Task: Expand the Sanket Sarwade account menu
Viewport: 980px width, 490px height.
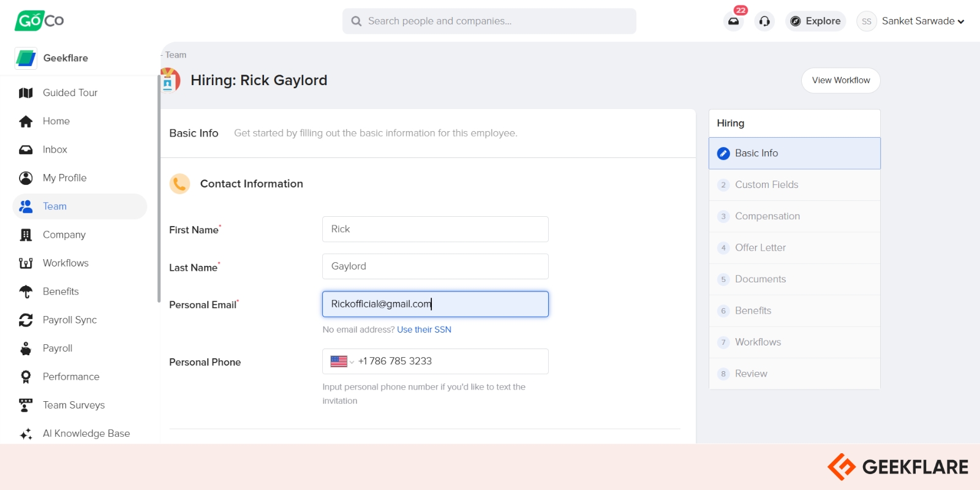Action: point(922,21)
